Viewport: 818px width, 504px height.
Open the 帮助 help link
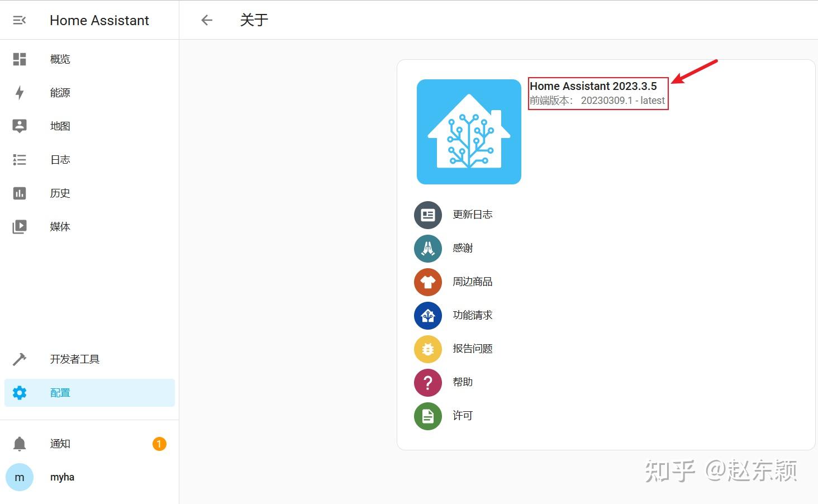[x=463, y=382]
